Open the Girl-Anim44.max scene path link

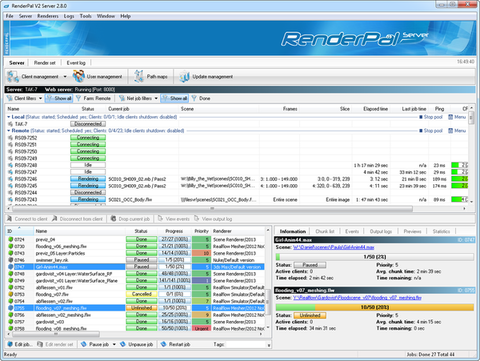[x=333, y=247]
